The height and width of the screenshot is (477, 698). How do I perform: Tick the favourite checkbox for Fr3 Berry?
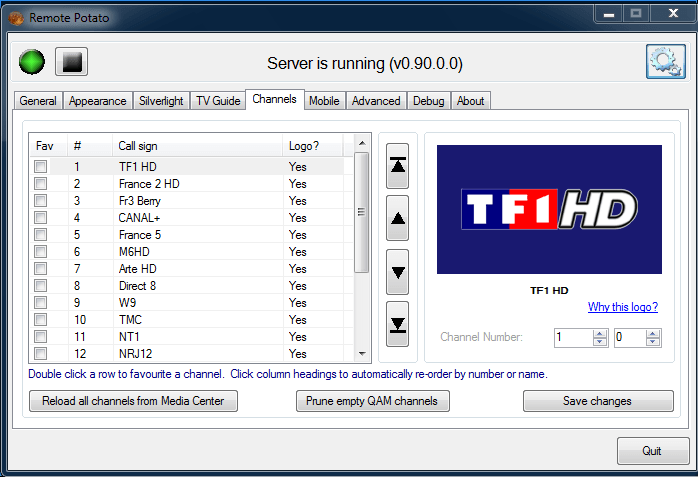(41, 201)
